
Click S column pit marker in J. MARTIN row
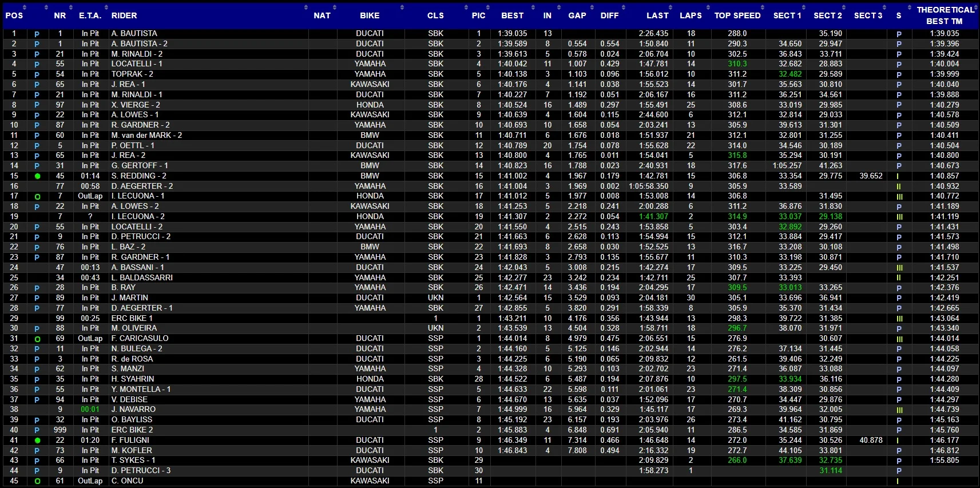click(899, 298)
